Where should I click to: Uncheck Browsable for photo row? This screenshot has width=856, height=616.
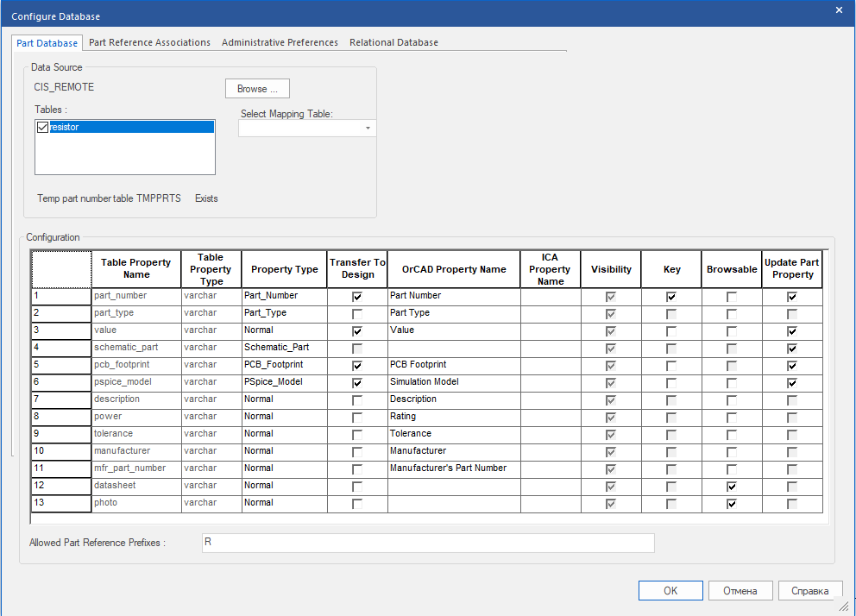pos(732,503)
